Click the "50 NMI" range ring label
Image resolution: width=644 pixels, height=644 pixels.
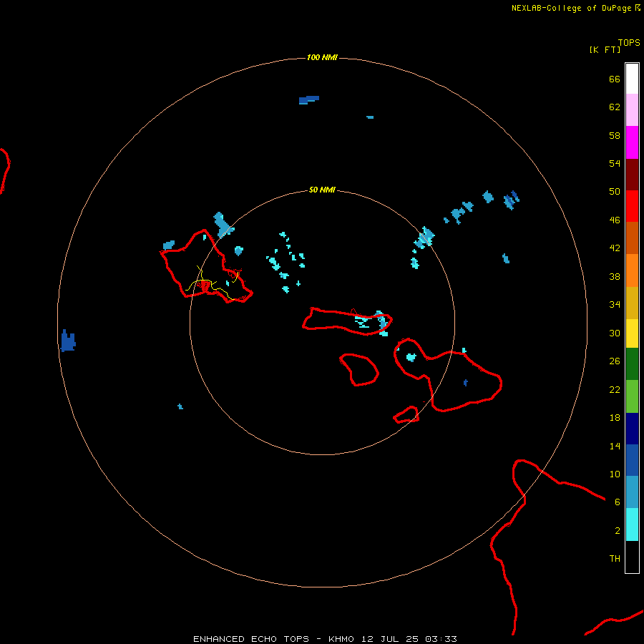[x=321, y=190]
